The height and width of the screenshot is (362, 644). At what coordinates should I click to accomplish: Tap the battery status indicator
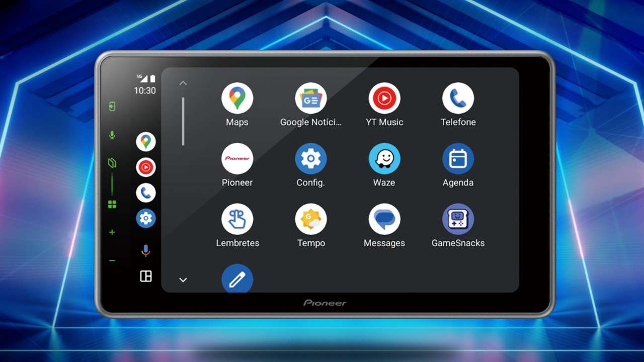(152, 78)
